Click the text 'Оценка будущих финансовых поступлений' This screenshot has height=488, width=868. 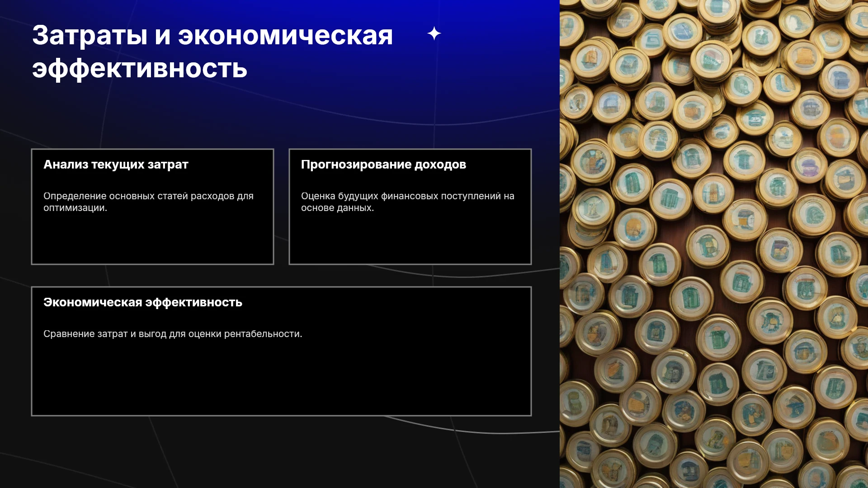pos(401,196)
